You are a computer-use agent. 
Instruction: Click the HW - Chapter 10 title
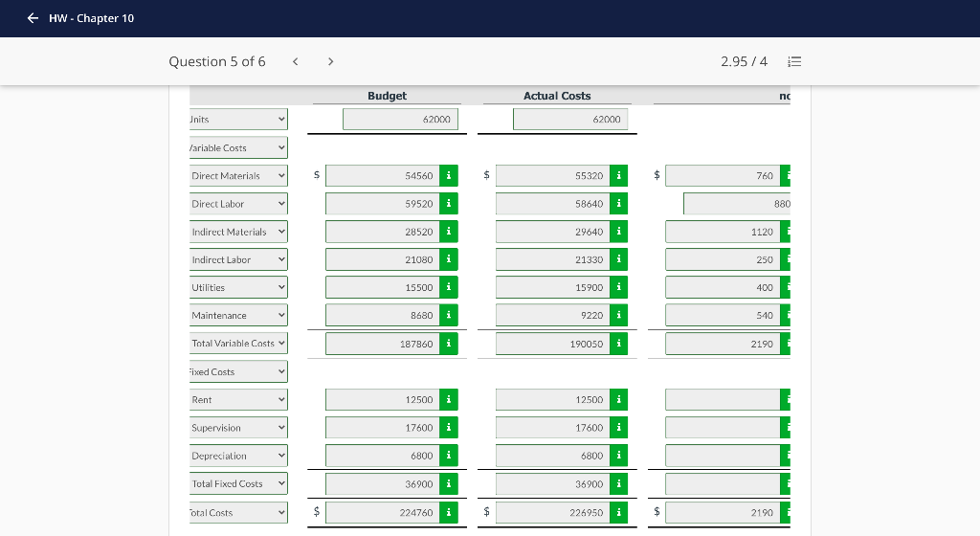(91, 18)
